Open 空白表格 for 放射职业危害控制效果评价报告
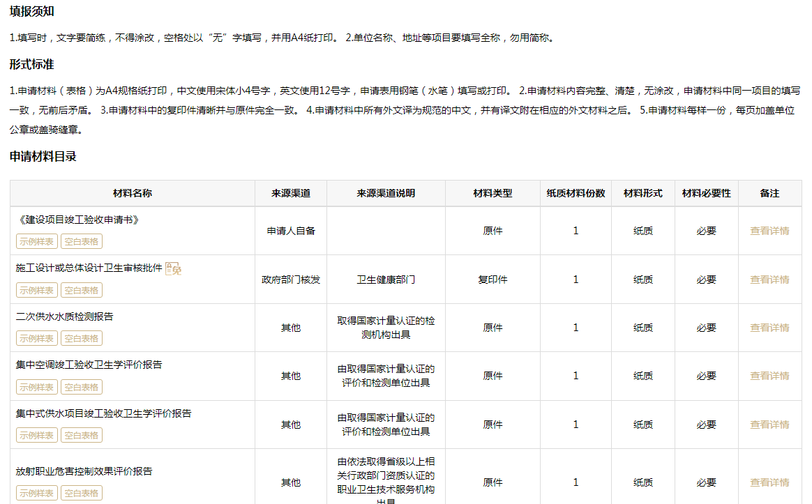 tap(81, 493)
